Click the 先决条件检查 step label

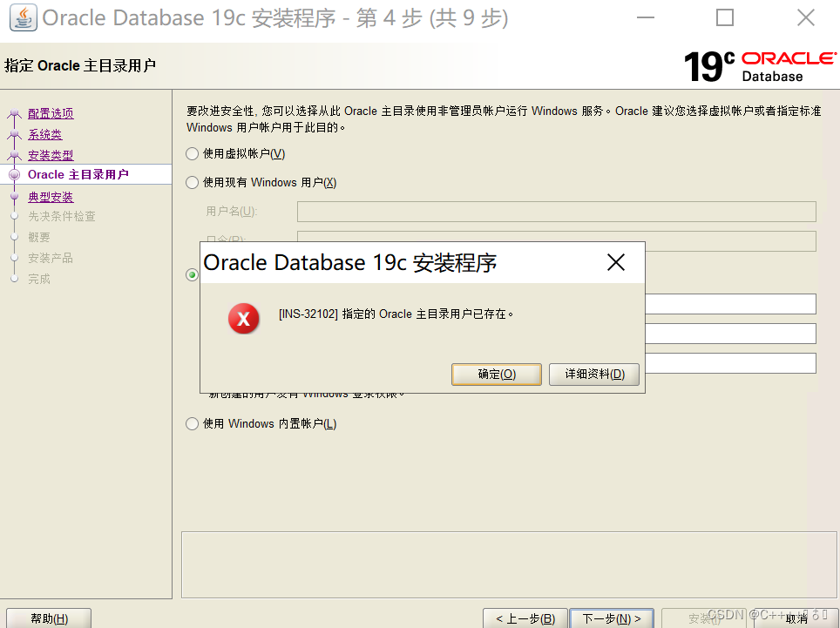(x=62, y=216)
